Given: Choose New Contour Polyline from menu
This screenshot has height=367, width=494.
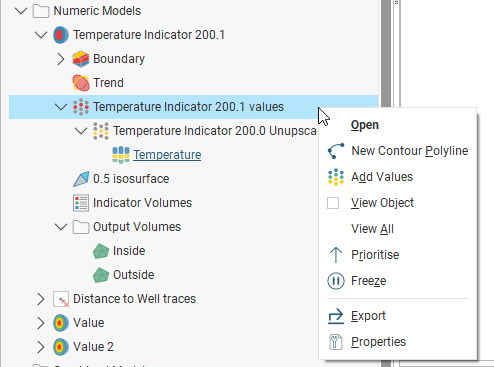Looking at the screenshot, I should [398, 151].
